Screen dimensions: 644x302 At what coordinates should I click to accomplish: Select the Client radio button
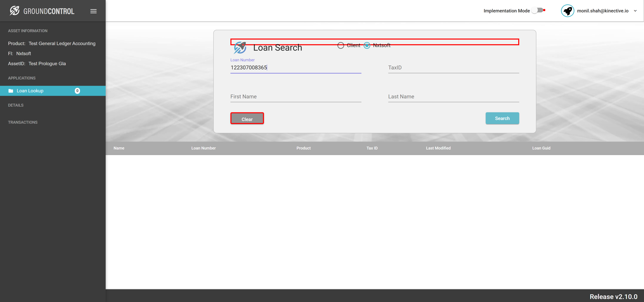tap(340, 46)
